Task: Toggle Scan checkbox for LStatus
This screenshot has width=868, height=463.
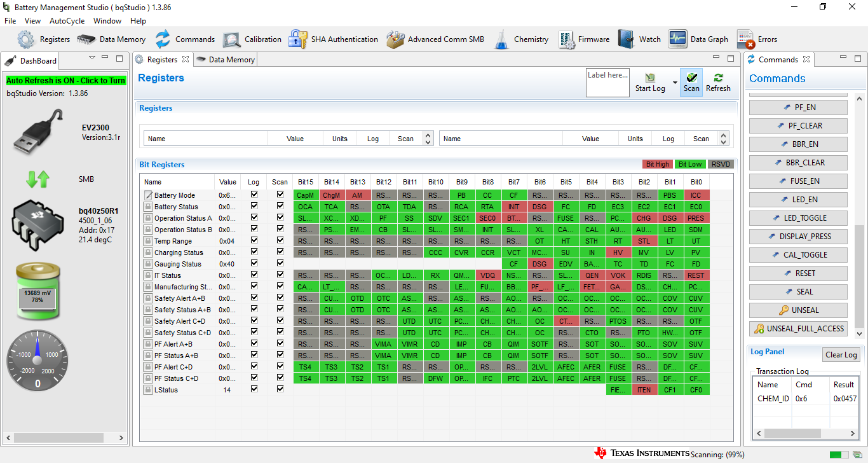Action: [280, 389]
